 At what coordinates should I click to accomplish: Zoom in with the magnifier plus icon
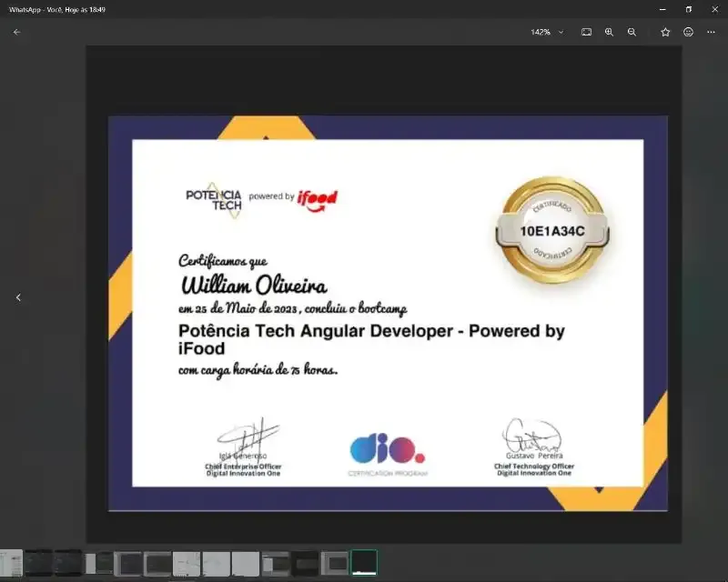[609, 32]
